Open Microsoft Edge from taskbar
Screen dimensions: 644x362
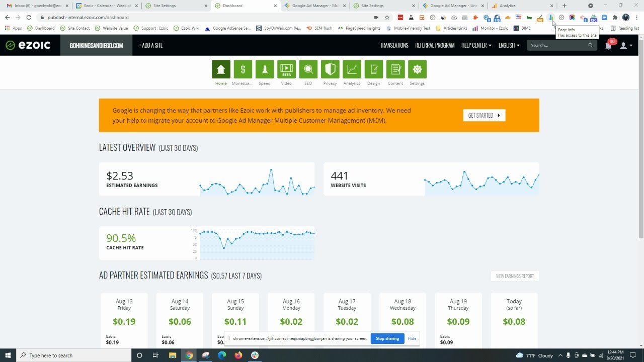(x=222, y=355)
